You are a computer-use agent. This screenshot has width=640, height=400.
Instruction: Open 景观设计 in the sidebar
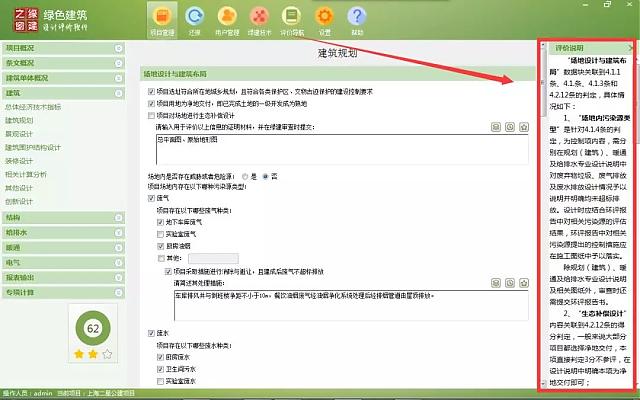(19, 134)
